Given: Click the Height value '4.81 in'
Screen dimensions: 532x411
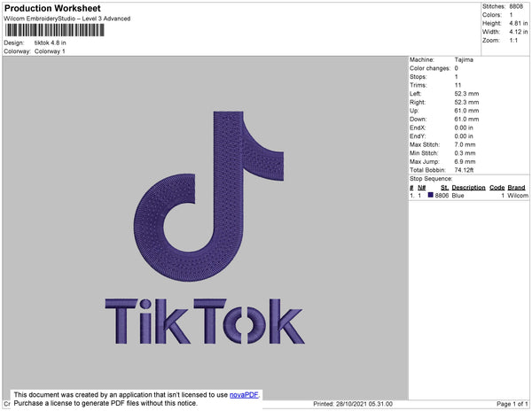Looking at the screenshot, I should pos(519,23).
